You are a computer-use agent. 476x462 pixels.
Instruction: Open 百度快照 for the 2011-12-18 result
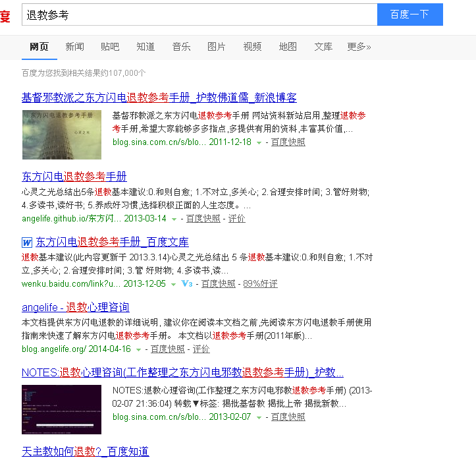[x=288, y=142]
